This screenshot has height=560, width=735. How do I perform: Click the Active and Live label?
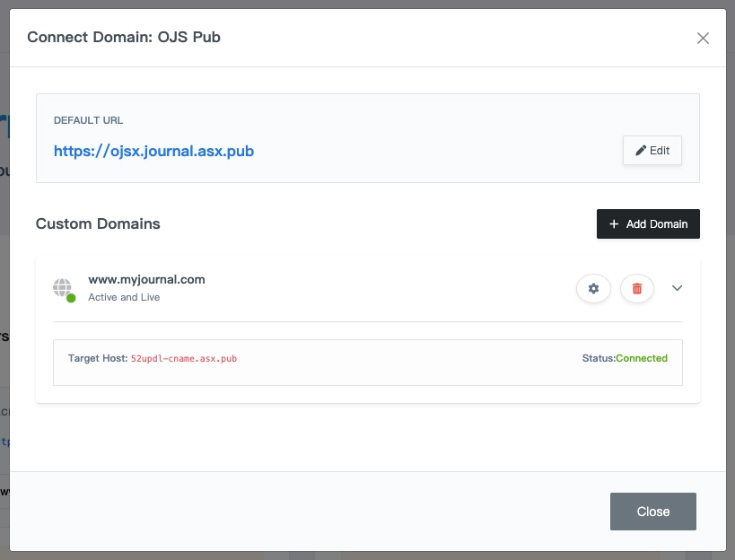tap(124, 297)
